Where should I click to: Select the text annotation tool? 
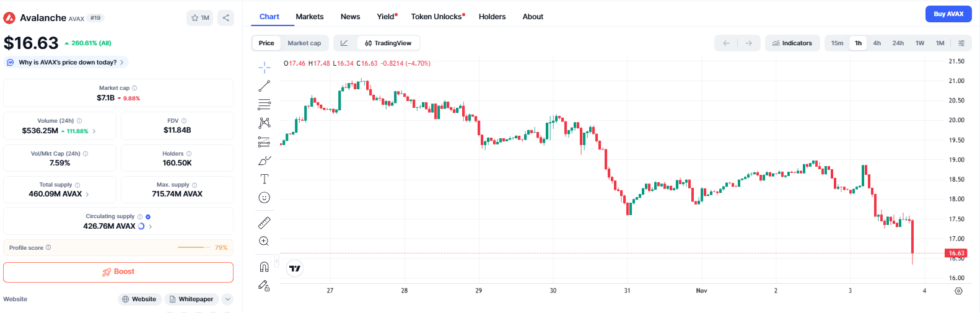point(264,179)
